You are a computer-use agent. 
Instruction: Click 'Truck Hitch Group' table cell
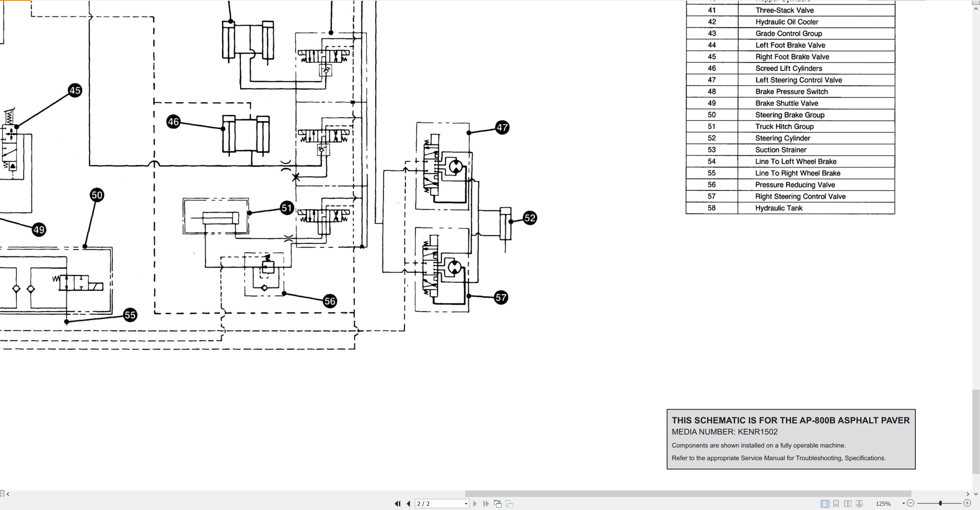817,126
